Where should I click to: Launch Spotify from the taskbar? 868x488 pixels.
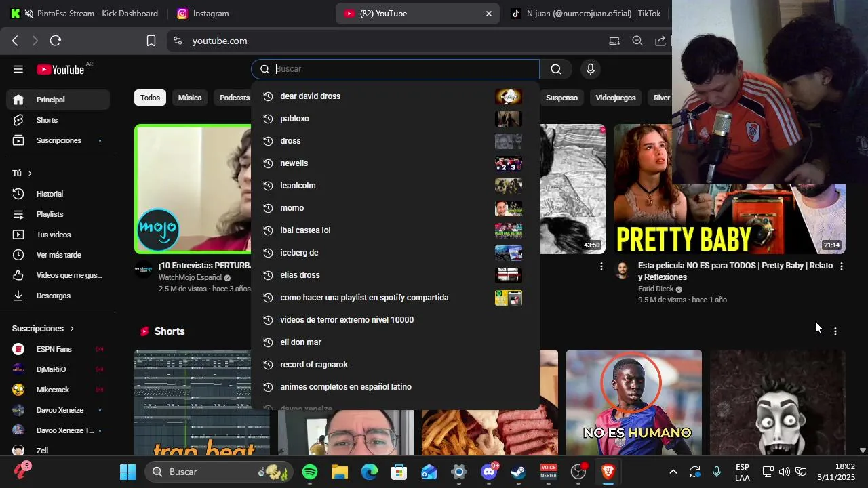click(x=310, y=472)
